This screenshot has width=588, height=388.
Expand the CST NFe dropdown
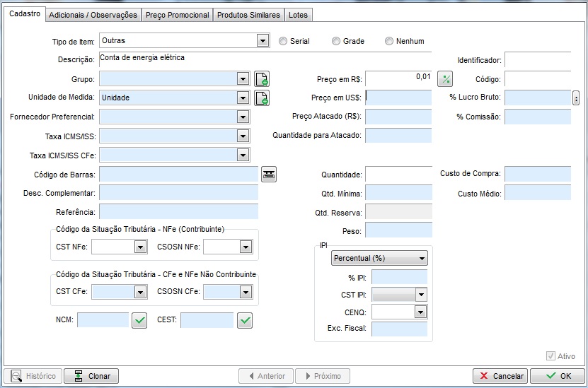pos(140,247)
